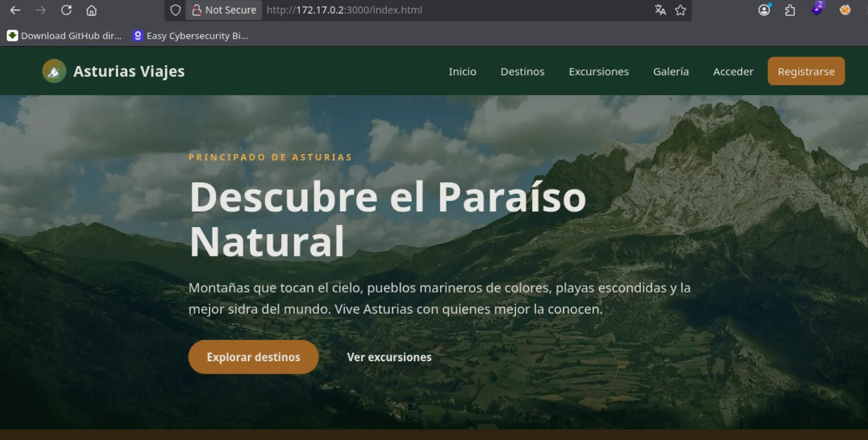Open the browser account profile icon
This screenshot has width=868, height=440.
pyautogui.click(x=764, y=10)
